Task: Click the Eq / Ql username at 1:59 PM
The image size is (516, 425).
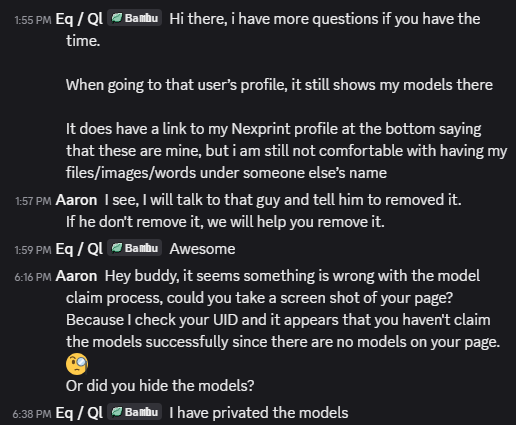Action: (x=79, y=249)
